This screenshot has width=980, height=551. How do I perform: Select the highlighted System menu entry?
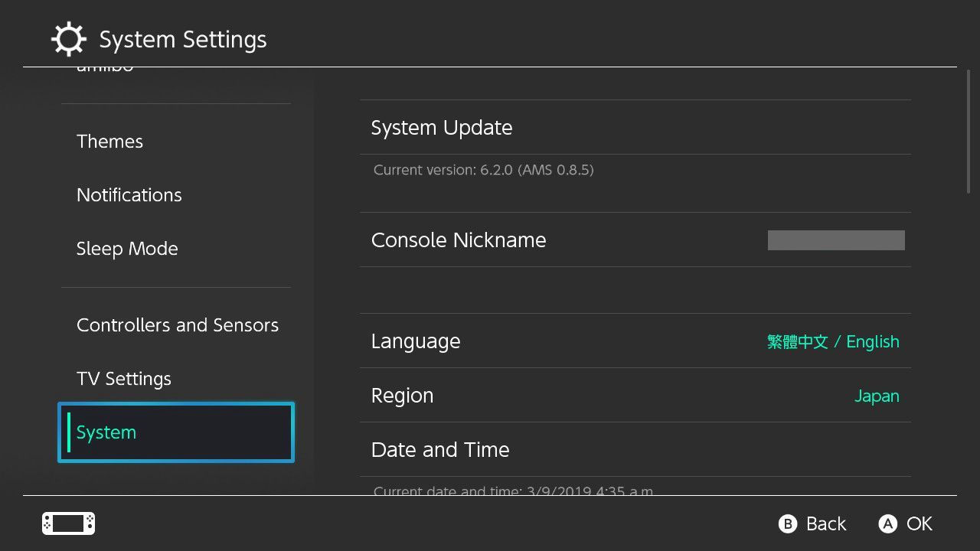pyautogui.click(x=176, y=432)
